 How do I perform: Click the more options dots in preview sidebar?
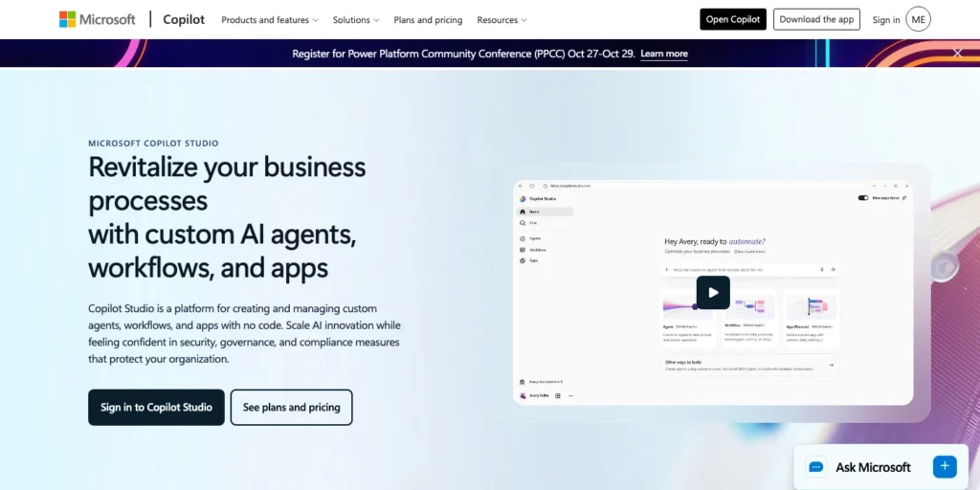click(570, 395)
